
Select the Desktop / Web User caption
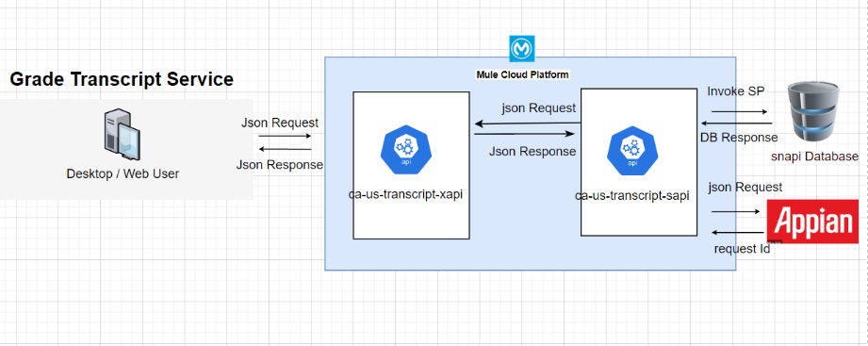[123, 173]
